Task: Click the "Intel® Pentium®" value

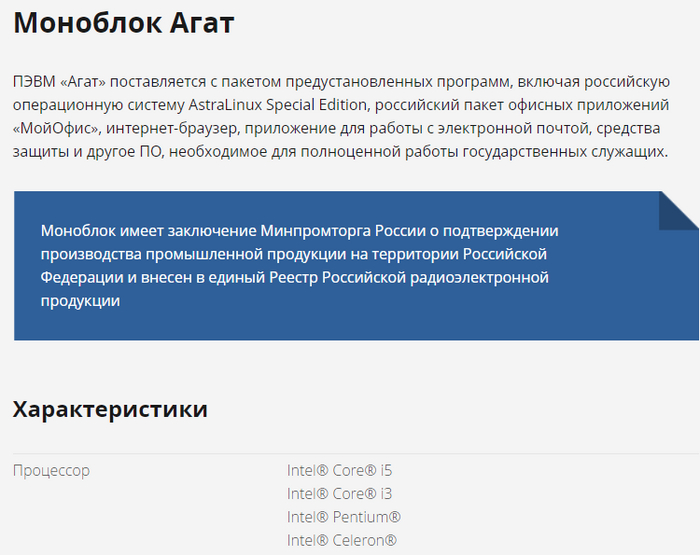Action: [344, 517]
